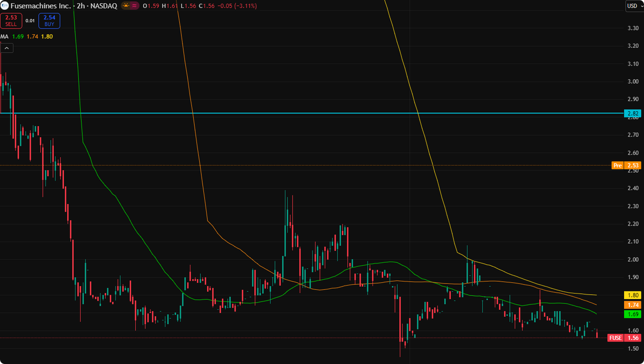Click the green MA value 1.69 in the legend

[17, 37]
